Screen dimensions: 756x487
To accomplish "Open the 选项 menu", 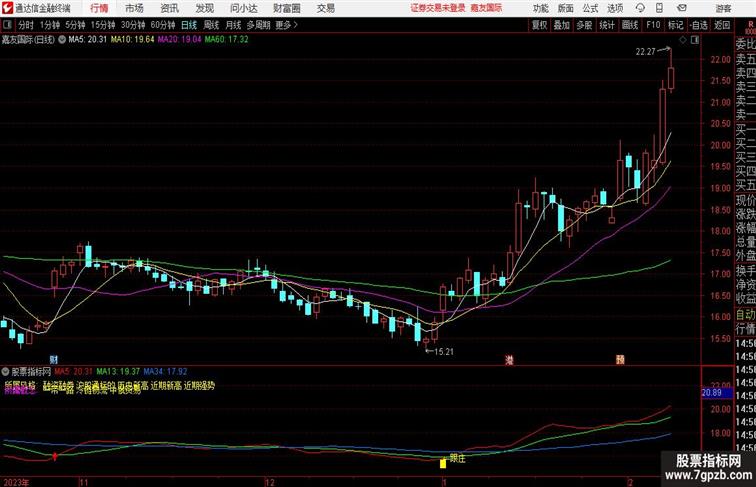I will click(615, 8).
